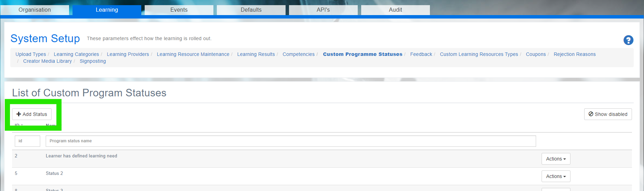Viewport: 644px width, 191px height.
Task: Focus the id filter field
Action: [x=27, y=141]
